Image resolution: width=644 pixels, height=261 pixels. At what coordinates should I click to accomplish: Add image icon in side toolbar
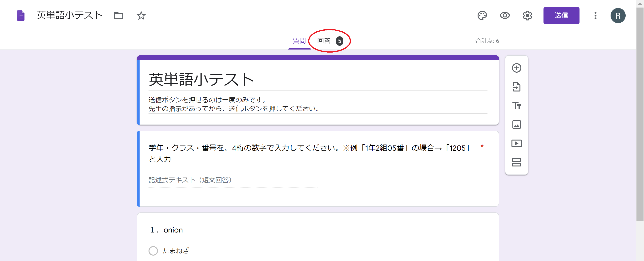516,124
